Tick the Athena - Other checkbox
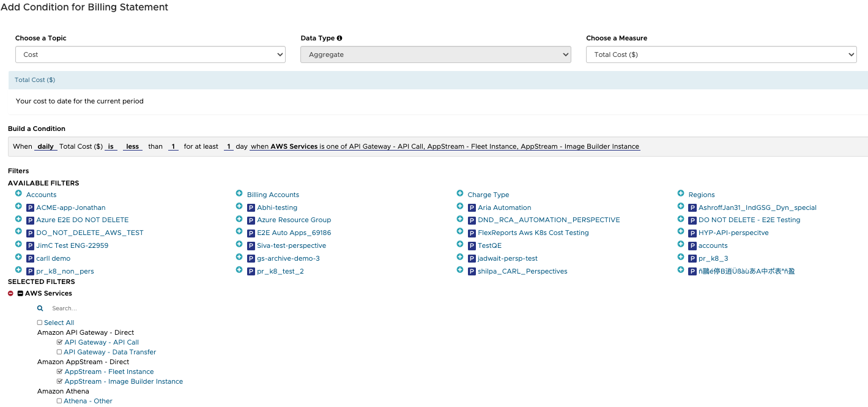 click(x=59, y=401)
